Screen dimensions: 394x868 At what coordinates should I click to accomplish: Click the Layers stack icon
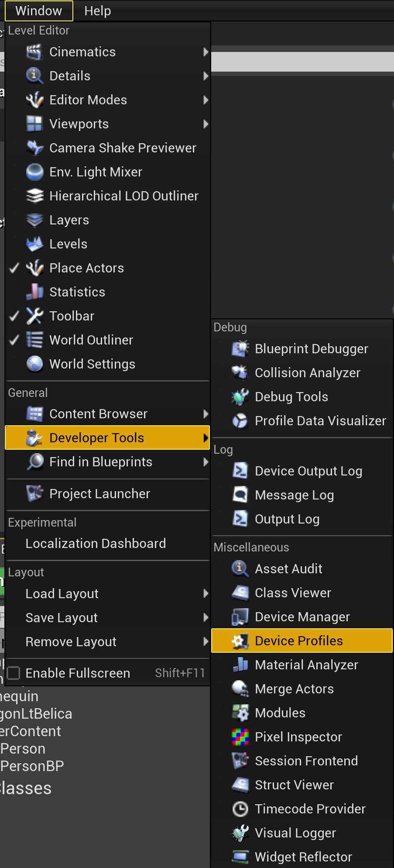34,220
